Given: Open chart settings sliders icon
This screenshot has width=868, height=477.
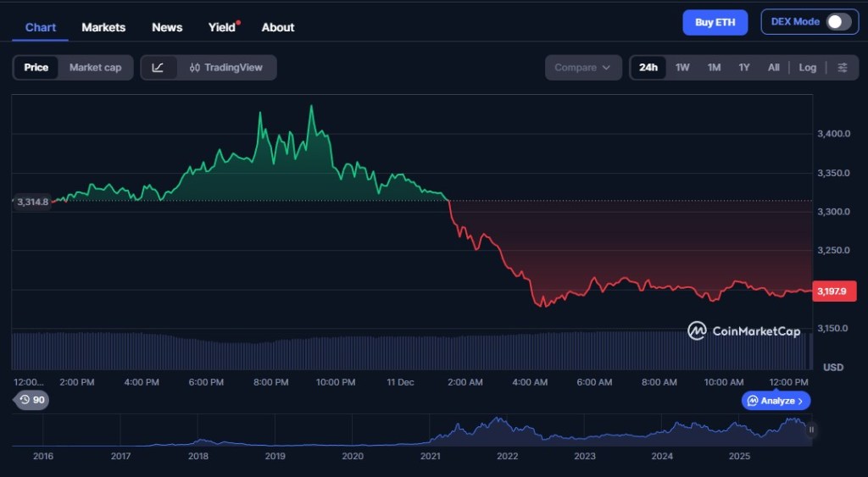Looking at the screenshot, I should click(842, 68).
